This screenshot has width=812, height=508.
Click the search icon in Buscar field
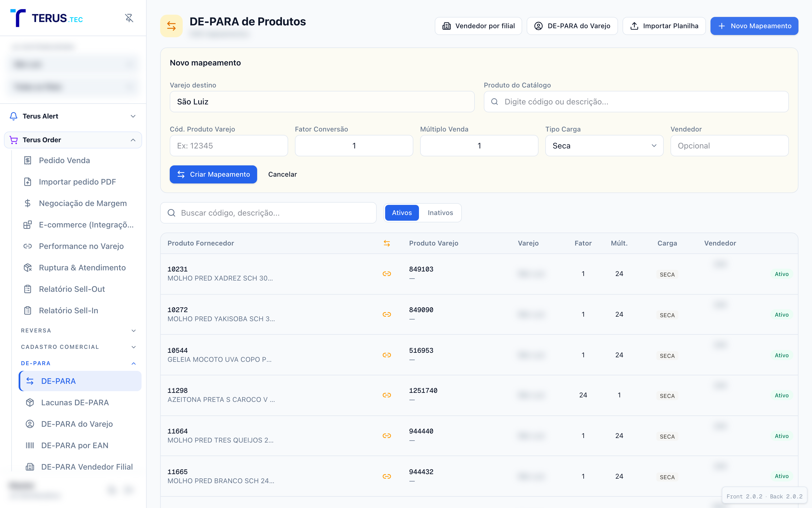171,213
